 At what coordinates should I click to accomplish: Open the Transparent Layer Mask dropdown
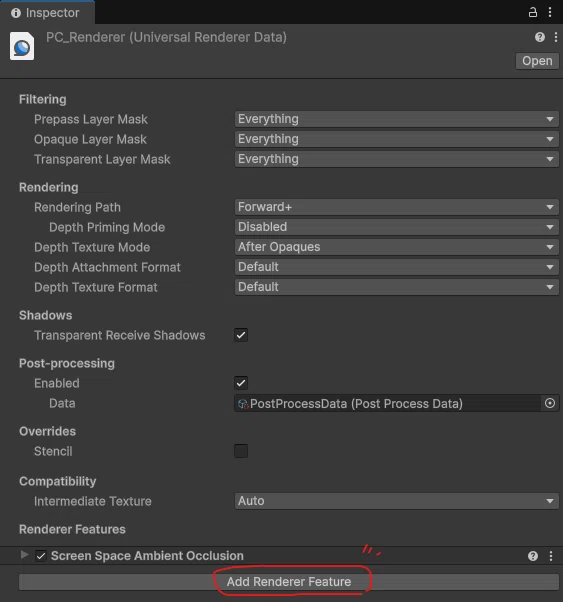396,159
